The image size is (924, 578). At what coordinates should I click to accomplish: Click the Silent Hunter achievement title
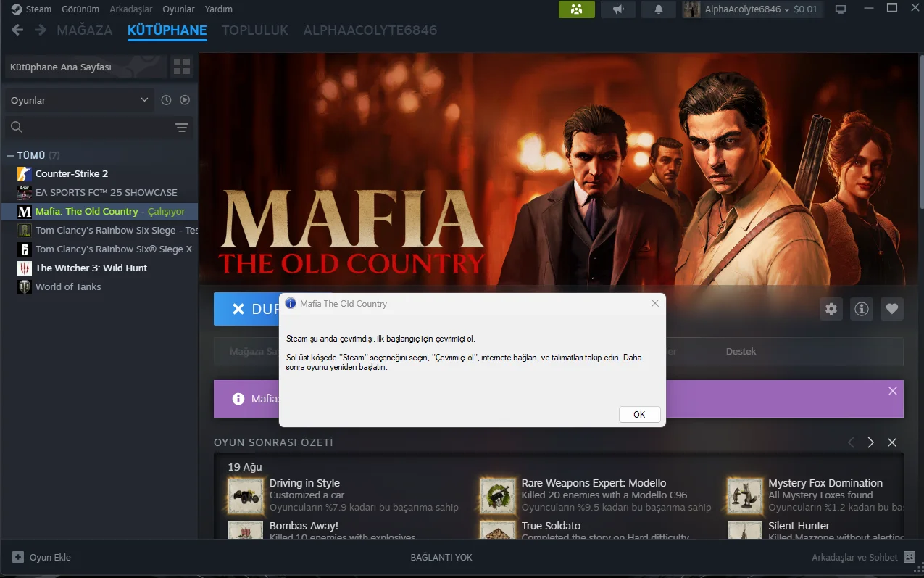tap(799, 526)
